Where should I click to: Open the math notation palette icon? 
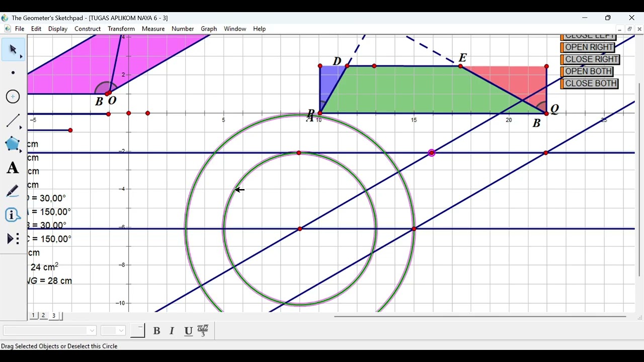click(203, 330)
